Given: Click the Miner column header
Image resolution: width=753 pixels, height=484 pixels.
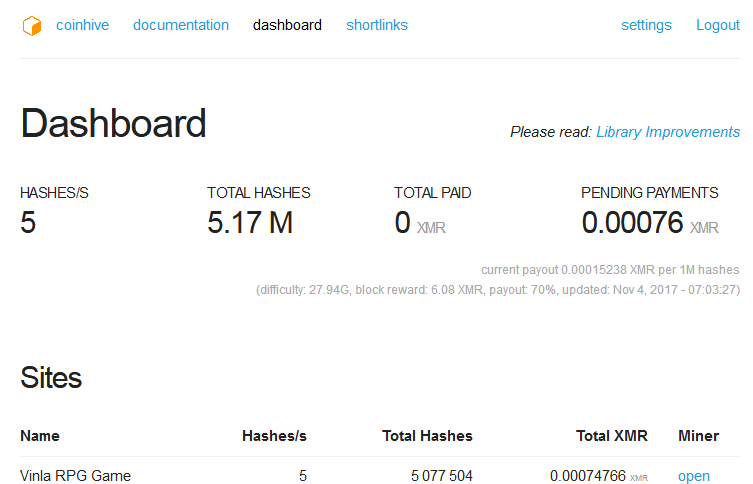Looking at the screenshot, I should 698,436.
